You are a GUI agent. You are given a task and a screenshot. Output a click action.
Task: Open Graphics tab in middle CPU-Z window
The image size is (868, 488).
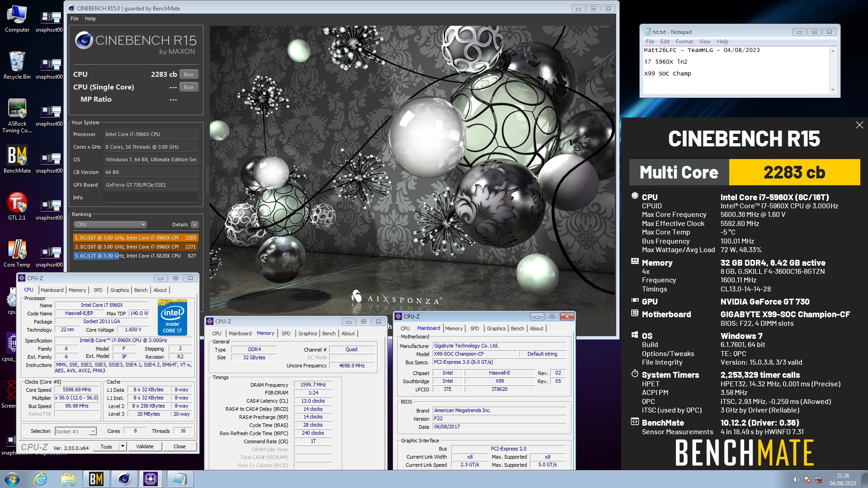coord(308,333)
